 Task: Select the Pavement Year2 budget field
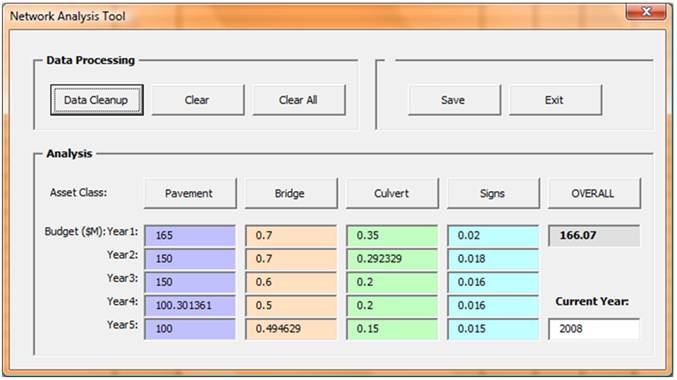coord(190,259)
